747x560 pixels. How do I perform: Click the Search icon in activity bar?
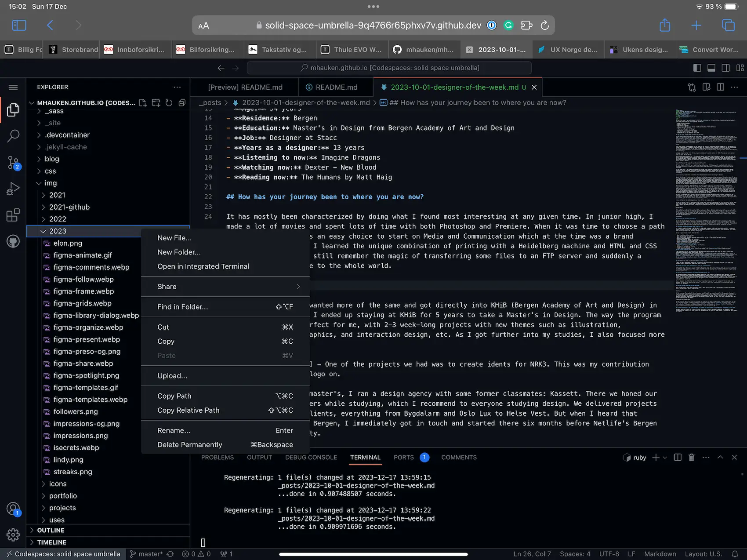point(13,136)
